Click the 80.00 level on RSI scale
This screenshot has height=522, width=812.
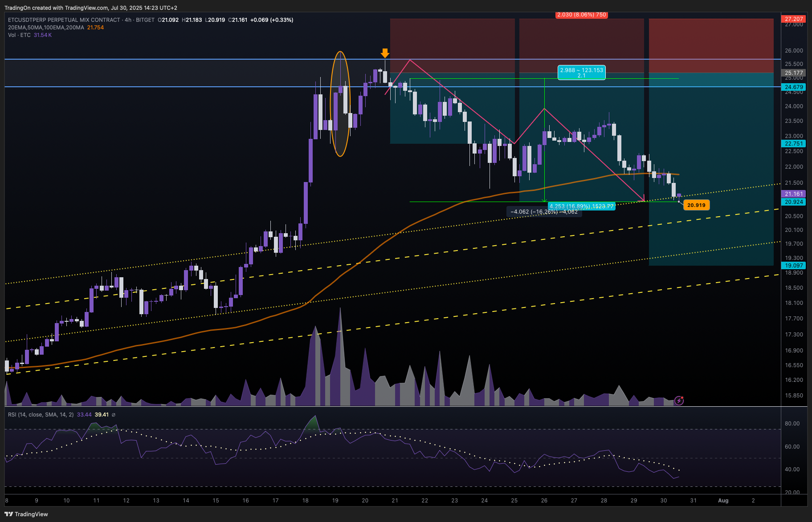792,424
